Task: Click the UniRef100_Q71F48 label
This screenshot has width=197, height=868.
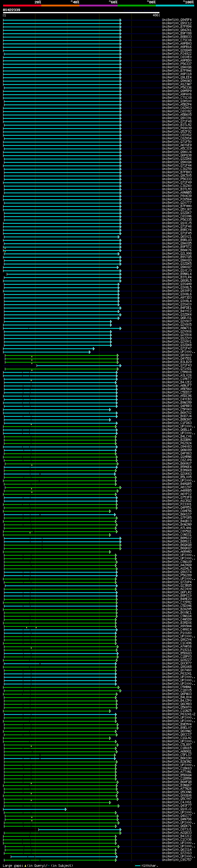Action: (x=177, y=121)
